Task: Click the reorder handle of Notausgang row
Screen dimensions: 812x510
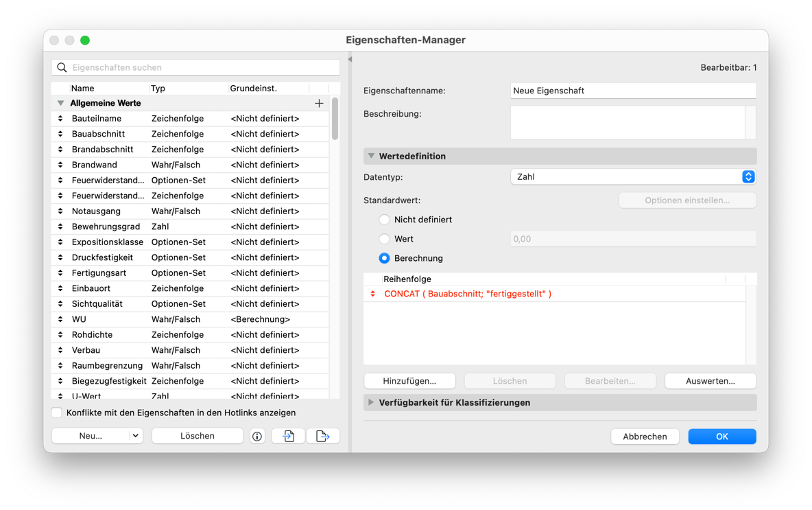Action: tap(60, 211)
